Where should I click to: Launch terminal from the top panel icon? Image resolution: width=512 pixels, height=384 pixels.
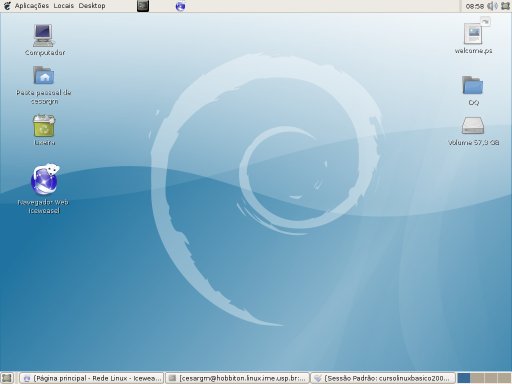click(143, 6)
